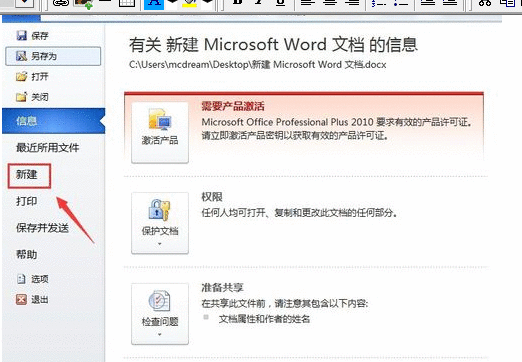
Task: Click the 激活产品 activate product button
Action: point(160,132)
